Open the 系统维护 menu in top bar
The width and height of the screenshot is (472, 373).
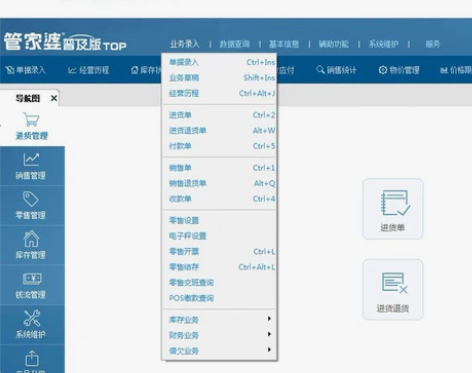tap(383, 44)
